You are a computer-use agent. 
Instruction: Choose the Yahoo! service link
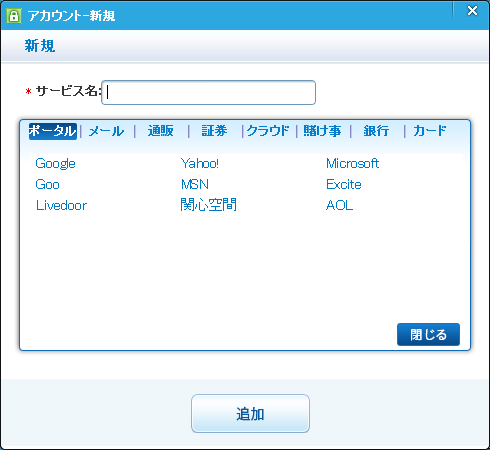click(200, 163)
